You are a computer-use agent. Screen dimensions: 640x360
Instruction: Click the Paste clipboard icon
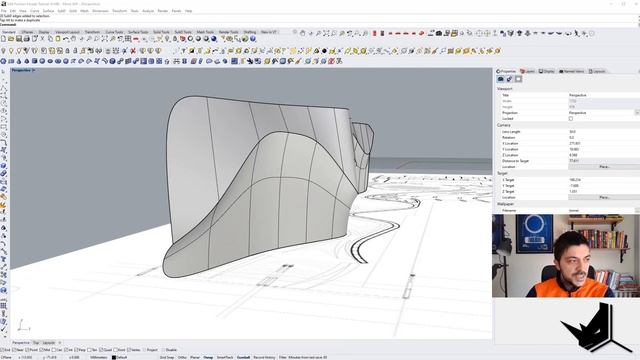tap(58, 39)
